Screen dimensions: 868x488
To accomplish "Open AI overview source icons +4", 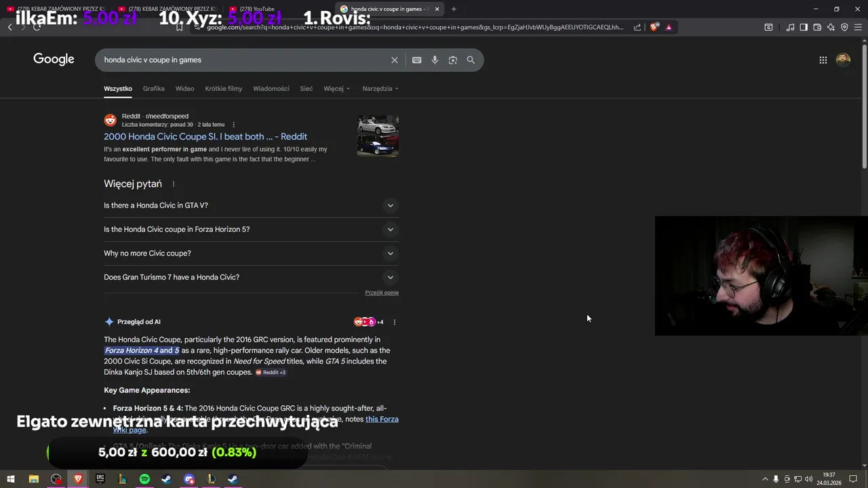I will pos(368,322).
